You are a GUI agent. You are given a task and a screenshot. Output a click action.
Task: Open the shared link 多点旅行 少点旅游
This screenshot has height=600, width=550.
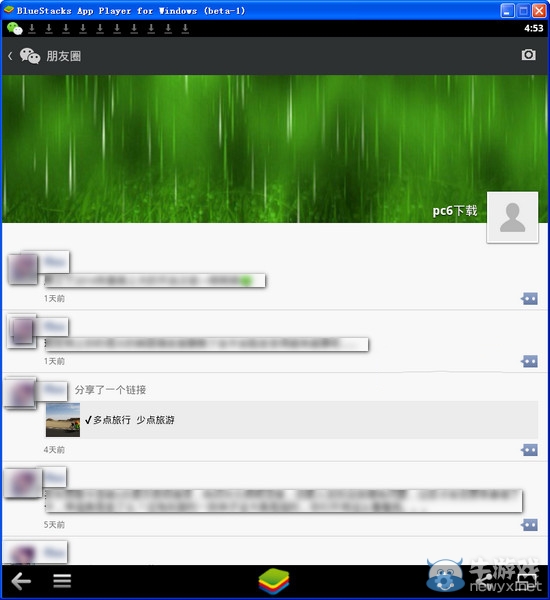pos(292,420)
